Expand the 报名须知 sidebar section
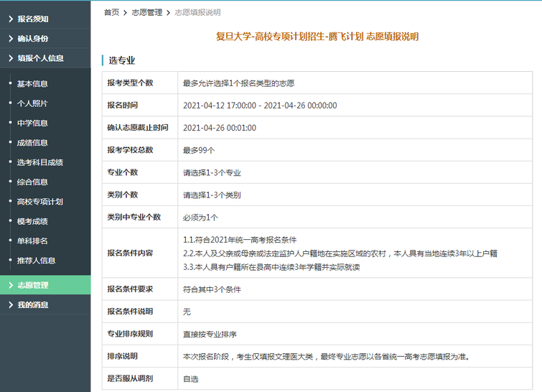This screenshot has height=392, width=542. click(x=45, y=19)
